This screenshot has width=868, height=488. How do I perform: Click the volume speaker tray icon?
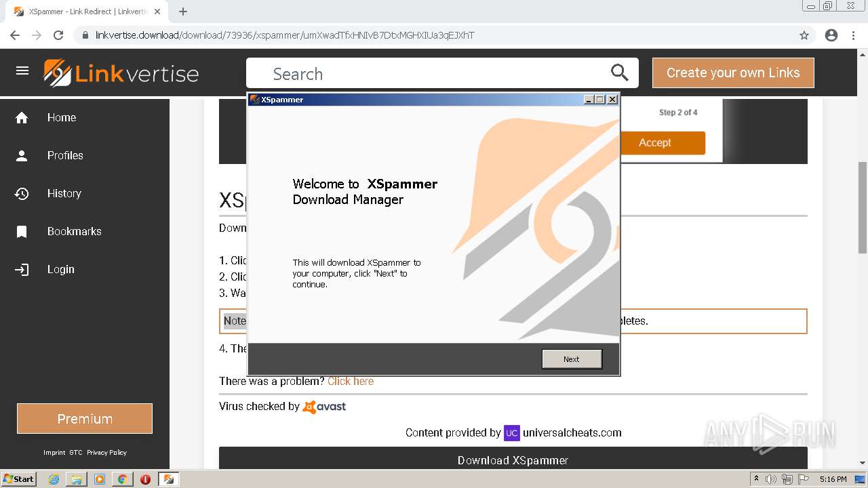[771, 479]
